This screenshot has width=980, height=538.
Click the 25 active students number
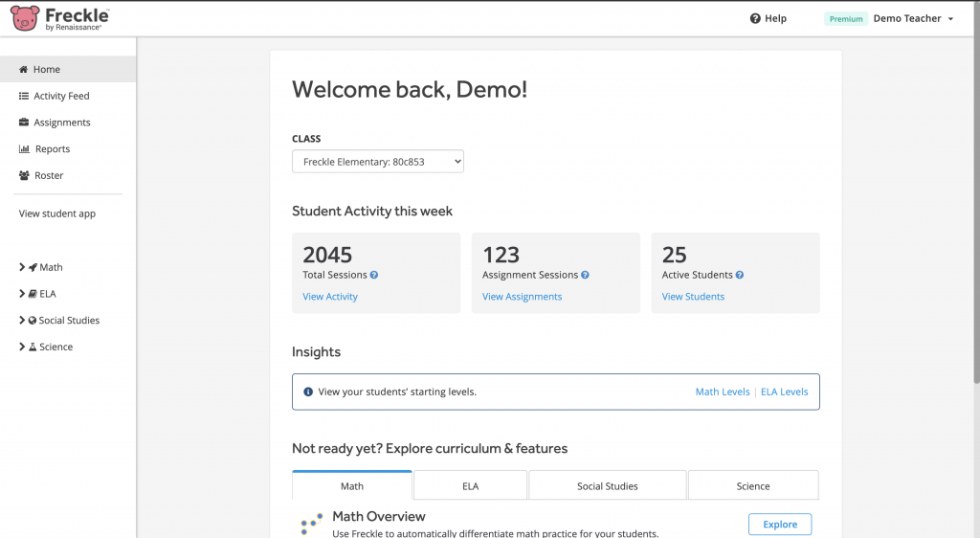[x=675, y=255]
